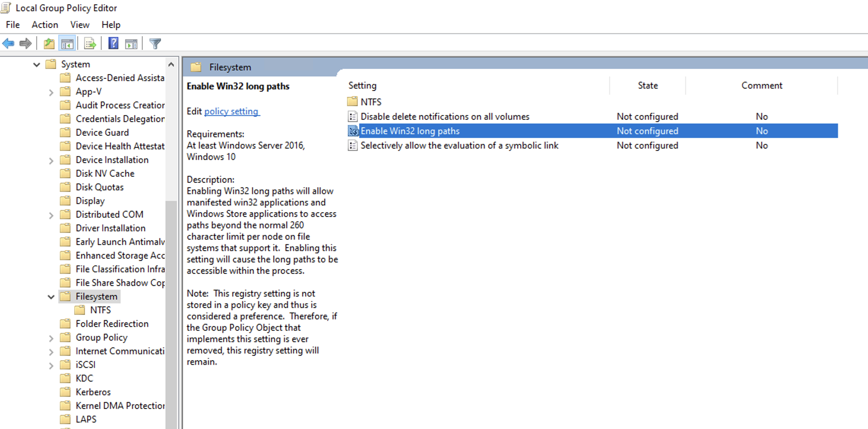Image resolution: width=868 pixels, height=429 pixels.
Task: Click the tree pane scroll-up arrow
Action: pos(171,65)
